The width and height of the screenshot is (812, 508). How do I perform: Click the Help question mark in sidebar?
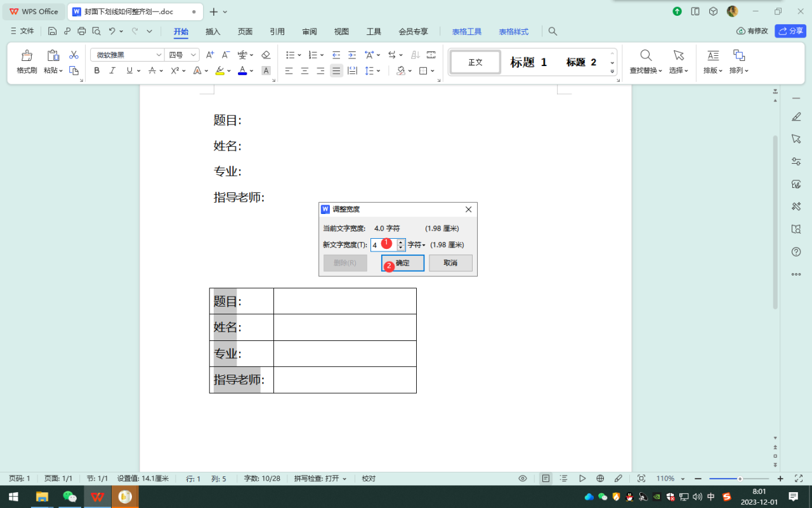pos(796,252)
